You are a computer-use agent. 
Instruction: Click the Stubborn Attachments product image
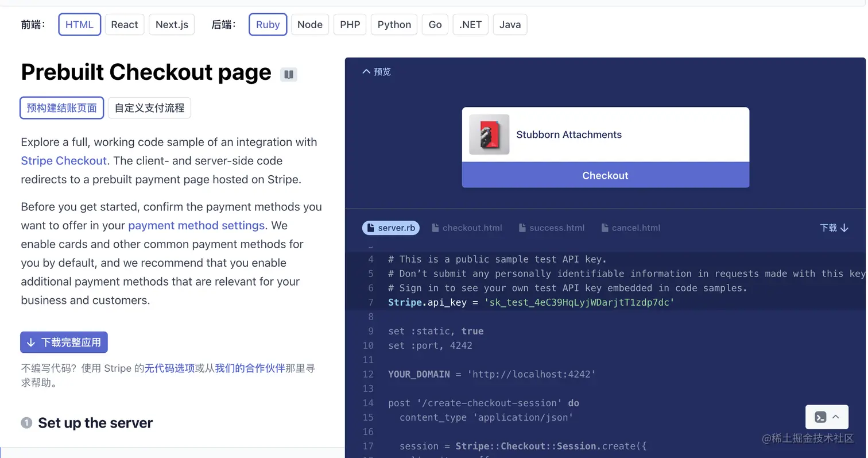tap(489, 134)
